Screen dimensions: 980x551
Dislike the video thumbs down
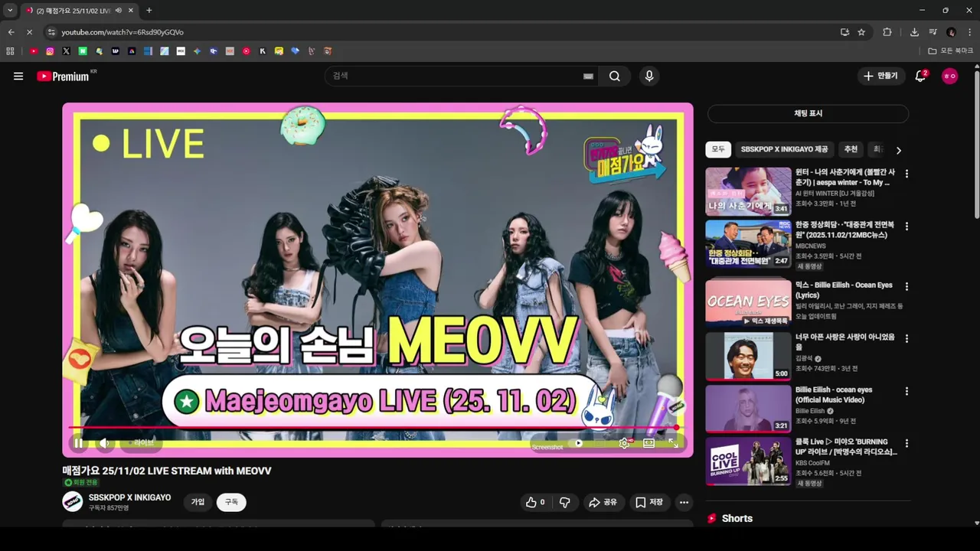coord(565,503)
